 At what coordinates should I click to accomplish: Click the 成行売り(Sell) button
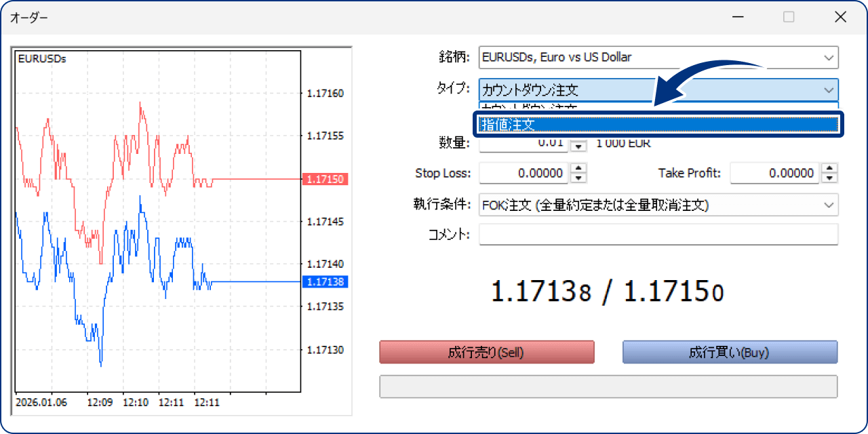(486, 352)
